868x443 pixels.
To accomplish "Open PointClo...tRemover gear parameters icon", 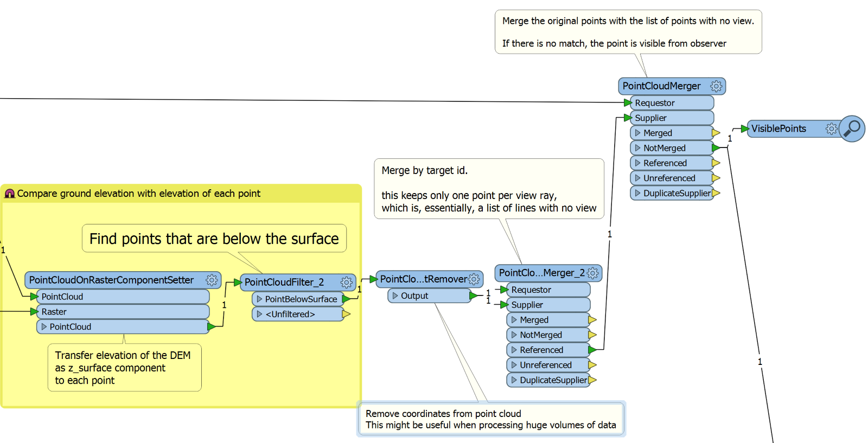I will coord(474,279).
